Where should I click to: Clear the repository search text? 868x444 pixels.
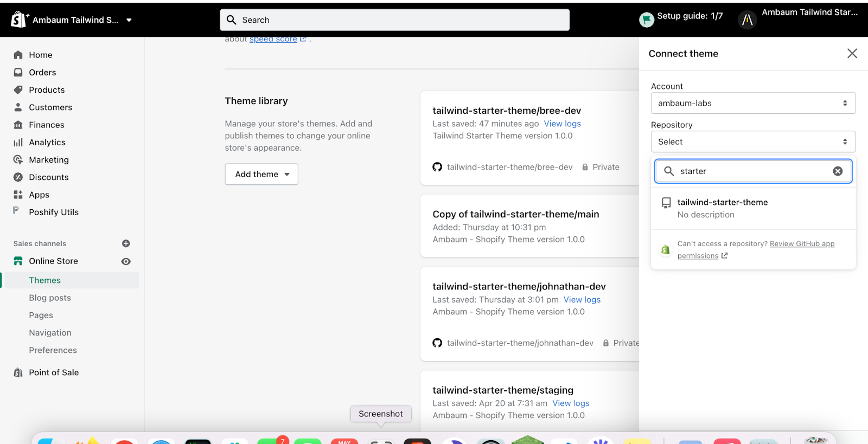pos(838,171)
